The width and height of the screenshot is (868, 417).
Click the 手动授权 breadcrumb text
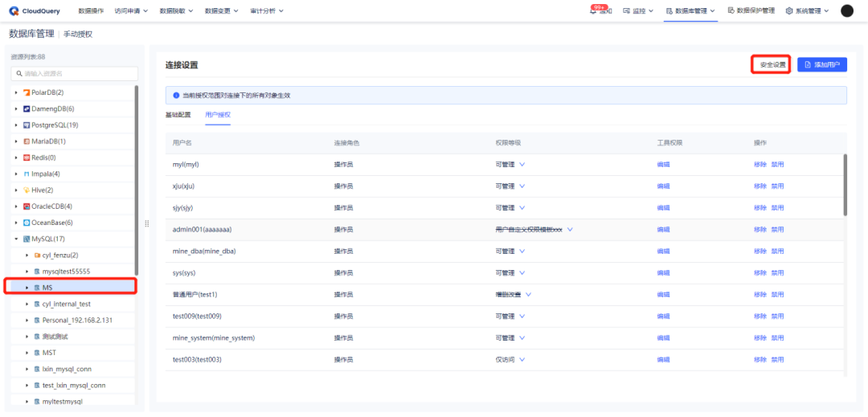pos(78,35)
